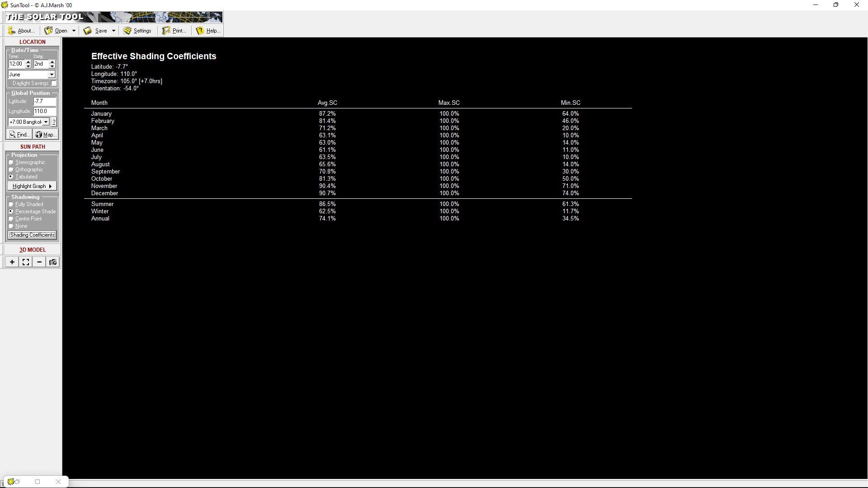The height and width of the screenshot is (488, 868).
Task: Click the Print toolbar button
Action: click(174, 31)
